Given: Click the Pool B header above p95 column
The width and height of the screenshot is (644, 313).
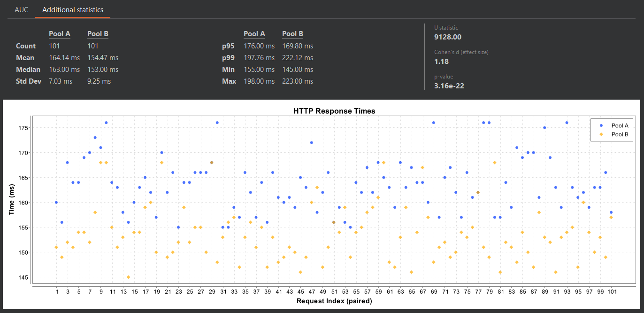Looking at the screenshot, I should click(292, 33).
